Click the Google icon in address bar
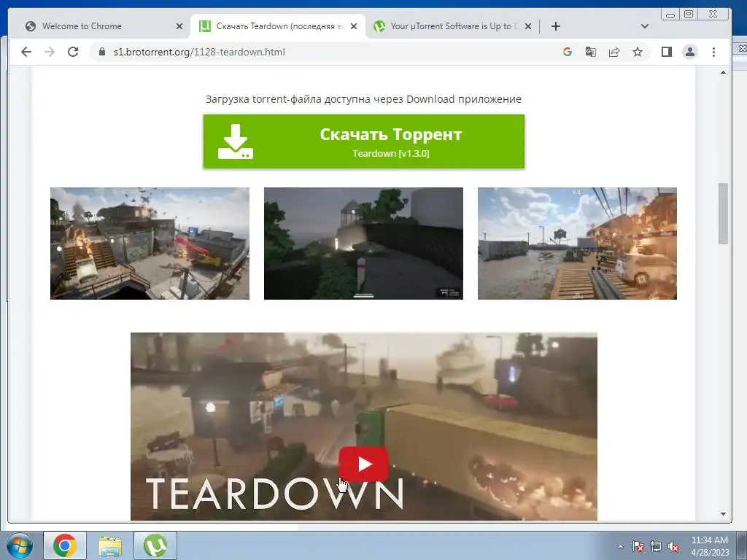This screenshot has width=747, height=560. pos(567,52)
